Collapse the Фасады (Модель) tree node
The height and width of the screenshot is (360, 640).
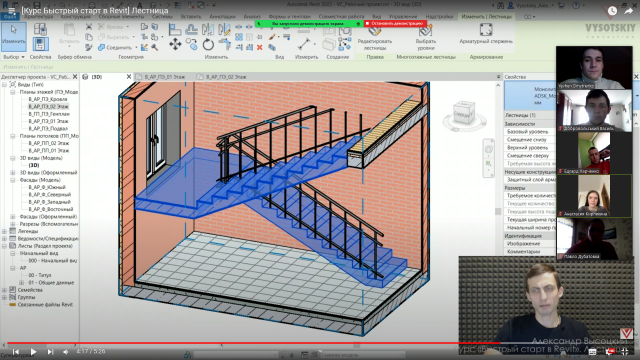pos(13,180)
